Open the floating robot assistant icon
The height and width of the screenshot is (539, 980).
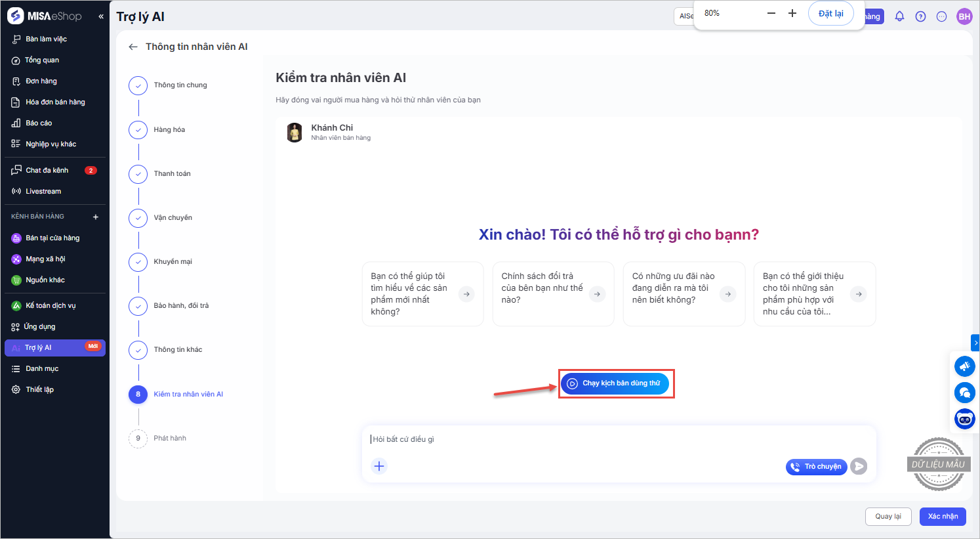964,418
